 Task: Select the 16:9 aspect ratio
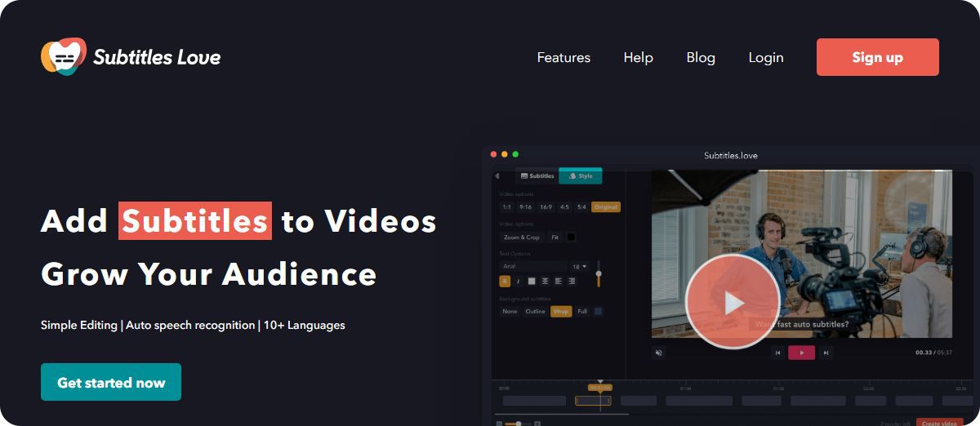click(546, 207)
